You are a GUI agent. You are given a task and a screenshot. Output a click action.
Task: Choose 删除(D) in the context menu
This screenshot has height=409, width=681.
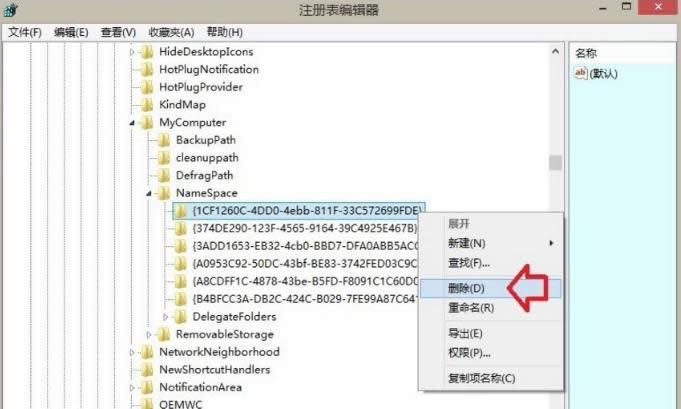point(466,288)
